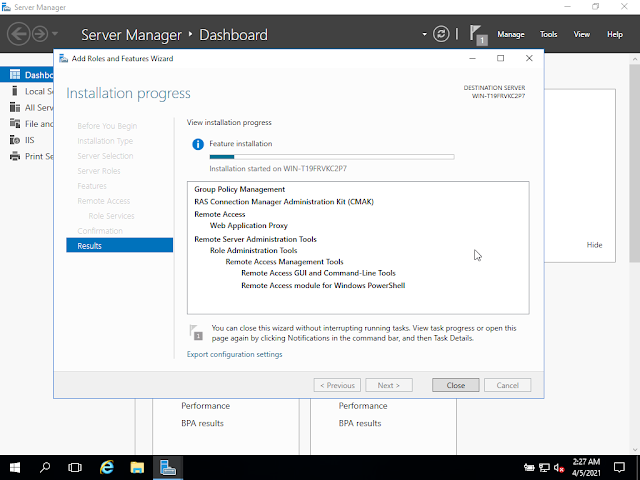Open the Tools menu
This screenshot has width=640, height=480.
coord(549,34)
